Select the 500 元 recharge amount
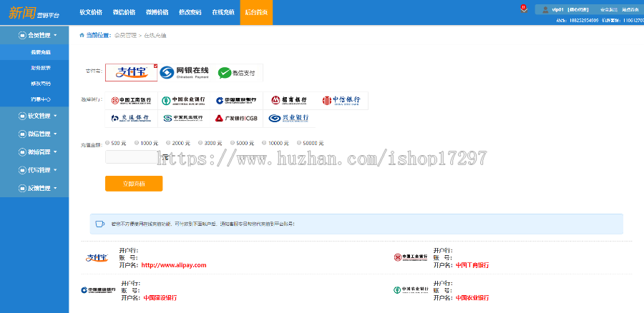 tap(107, 143)
